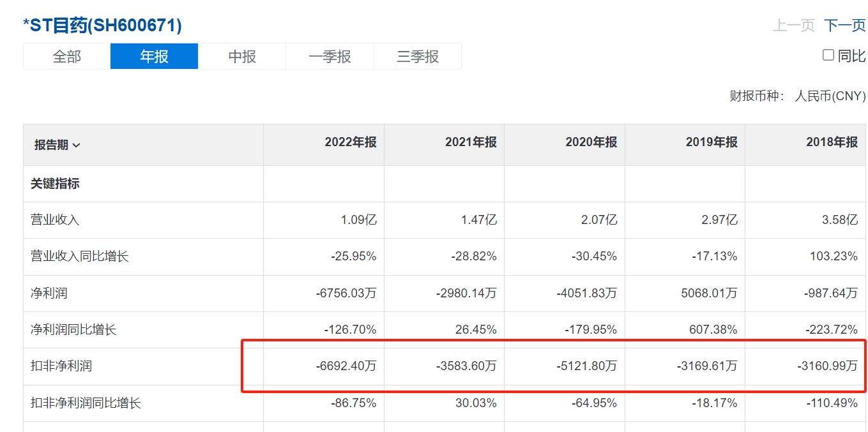Open the 三季报 tab
Viewport: 868px width, 432px height.
418,56
